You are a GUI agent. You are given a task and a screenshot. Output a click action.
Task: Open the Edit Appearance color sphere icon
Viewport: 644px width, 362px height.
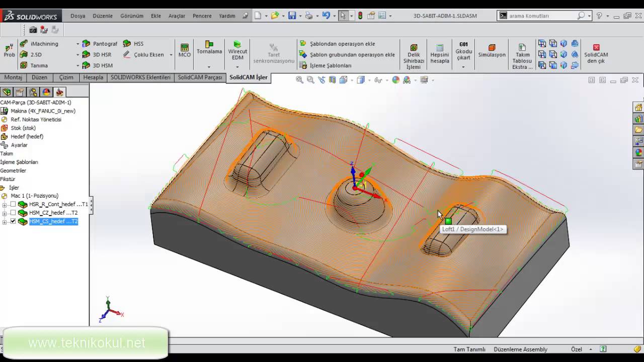pyautogui.click(x=395, y=80)
